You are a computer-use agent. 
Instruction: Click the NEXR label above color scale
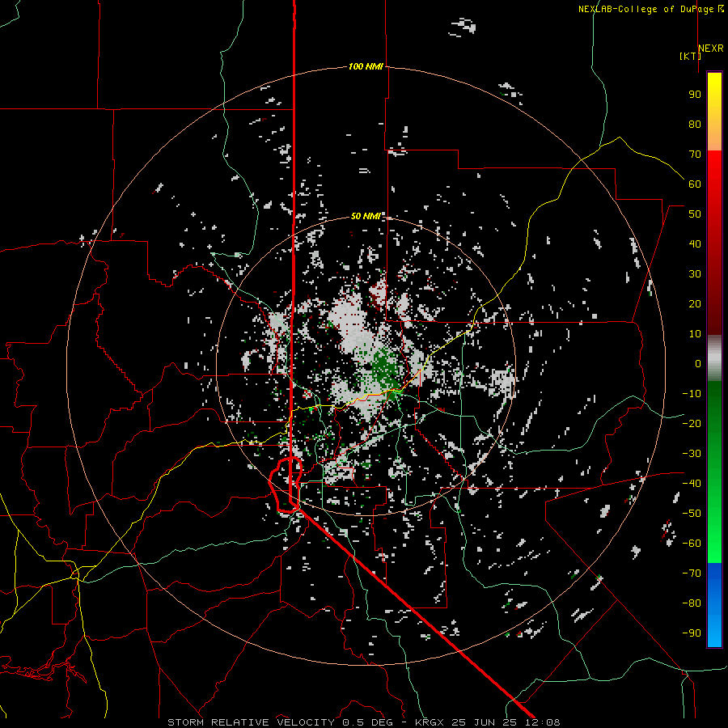coord(711,49)
